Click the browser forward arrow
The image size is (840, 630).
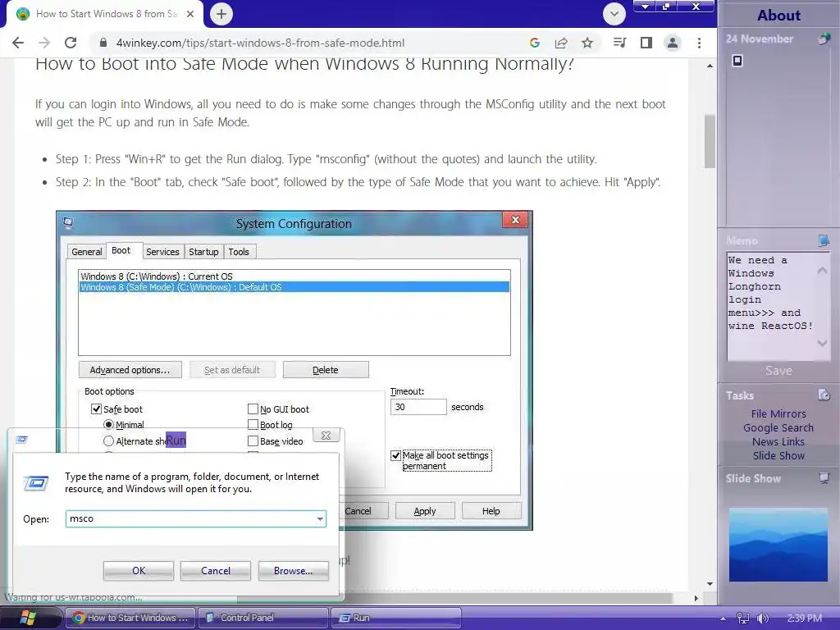pyautogui.click(x=44, y=43)
